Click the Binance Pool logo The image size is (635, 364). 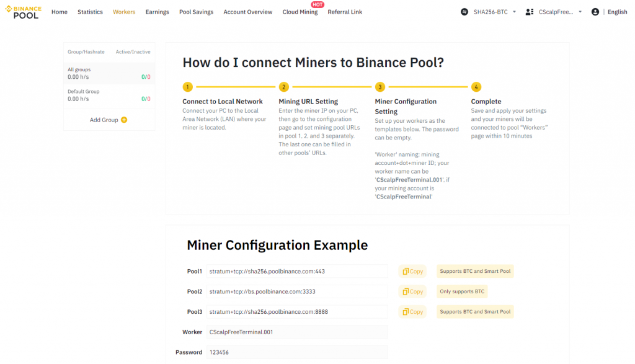point(23,11)
